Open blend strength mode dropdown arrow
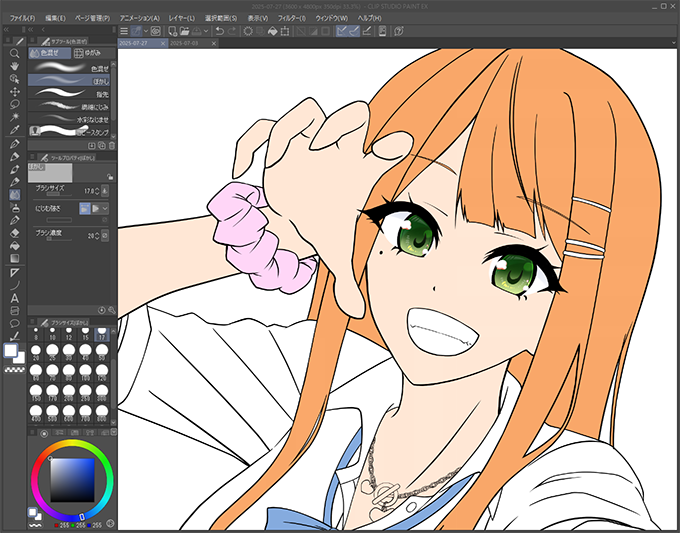This screenshot has width=680, height=533. point(105,209)
